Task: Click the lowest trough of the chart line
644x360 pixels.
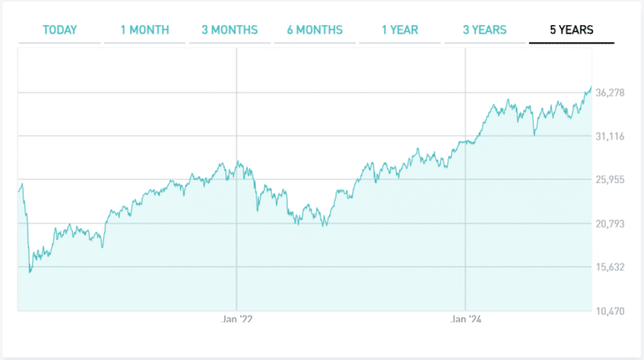Action: 30,272
